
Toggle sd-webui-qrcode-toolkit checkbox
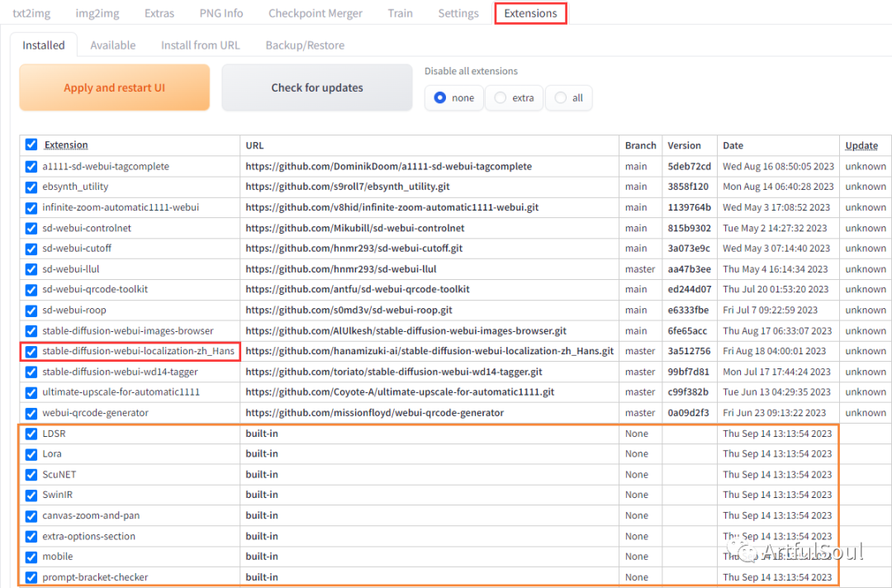pyautogui.click(x=31, y=290)
